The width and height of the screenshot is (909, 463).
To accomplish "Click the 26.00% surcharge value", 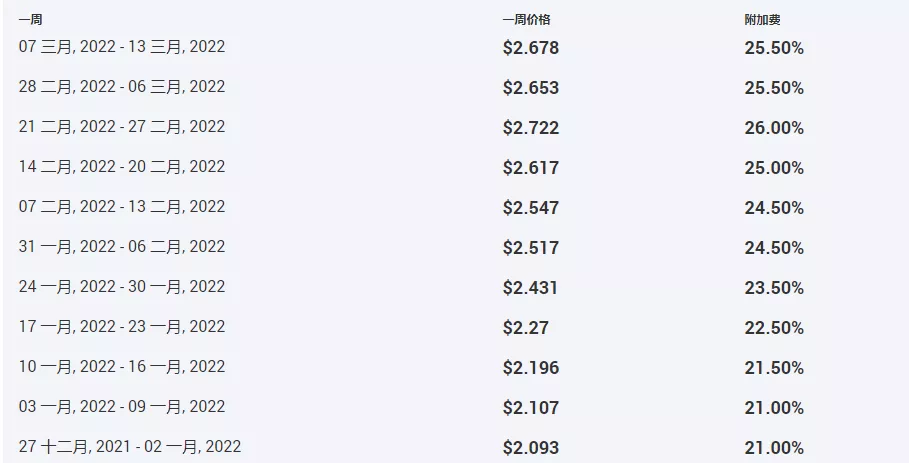I will 774,128.
